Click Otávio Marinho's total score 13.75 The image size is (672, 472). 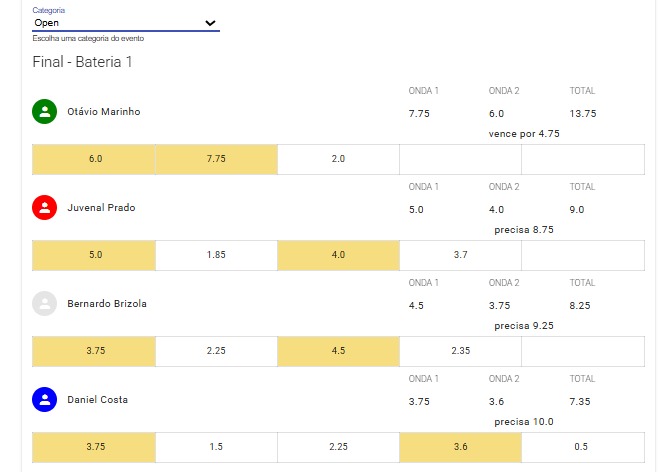(x=582, y=114)
